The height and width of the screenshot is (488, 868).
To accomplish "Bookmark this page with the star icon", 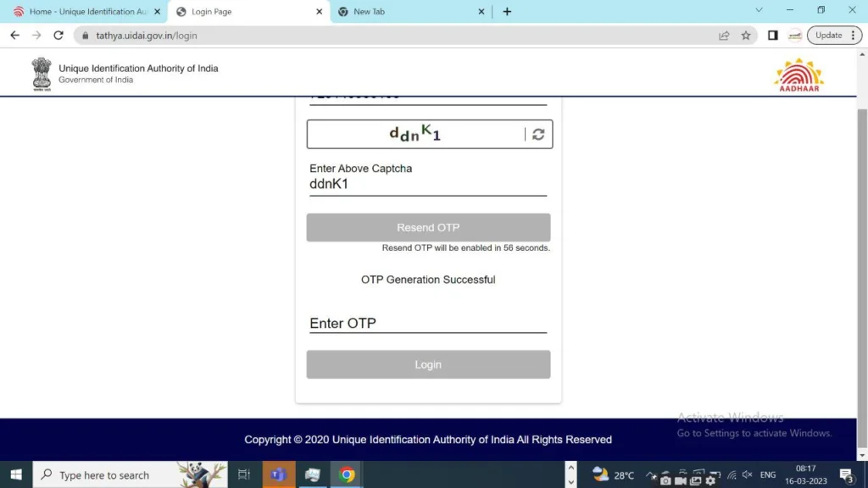I will coord(746,36).
